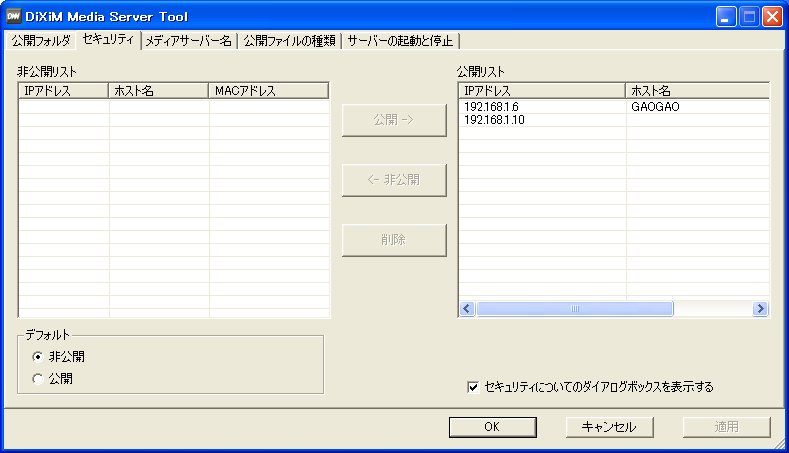Click the horizontal scrollbar thumb in 公開リスト

pyautogui.click(x=575, y=309)
